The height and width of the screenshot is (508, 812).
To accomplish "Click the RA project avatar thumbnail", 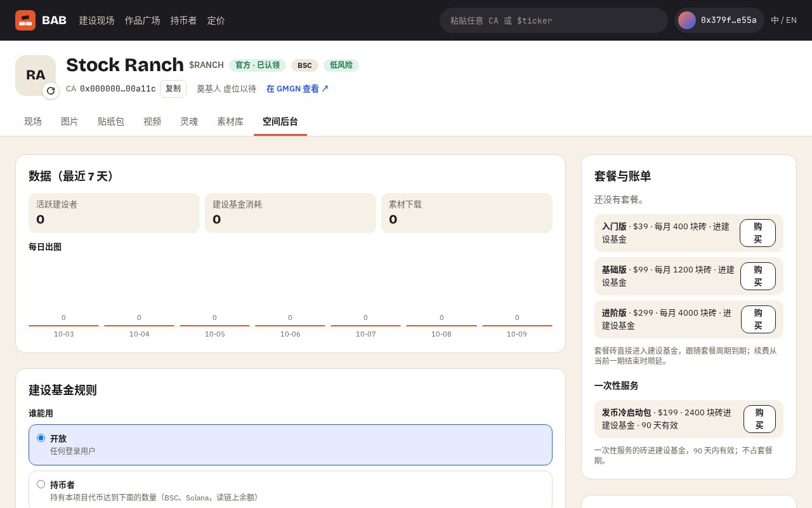I will point(36,76).
